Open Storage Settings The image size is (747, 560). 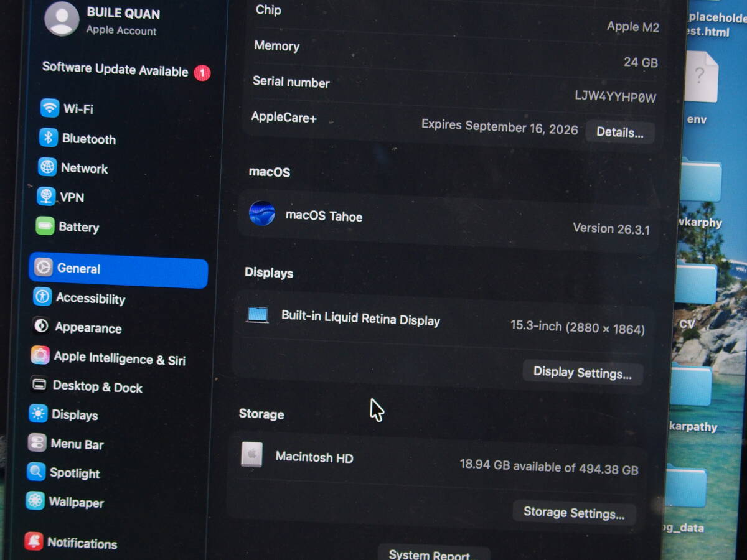574,513
